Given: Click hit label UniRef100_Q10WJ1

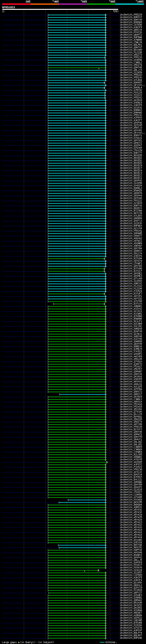Looking at the screenshot, I should pyautogui.click(x=131, y=334).
